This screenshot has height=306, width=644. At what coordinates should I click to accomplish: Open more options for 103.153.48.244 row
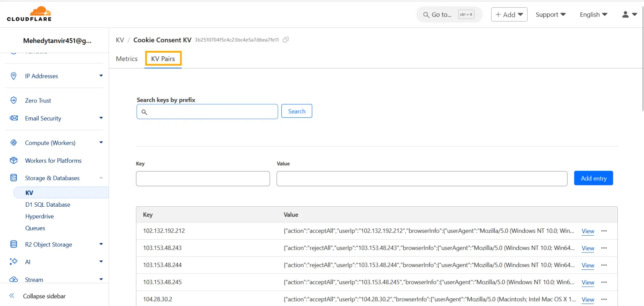pos(604,265)
